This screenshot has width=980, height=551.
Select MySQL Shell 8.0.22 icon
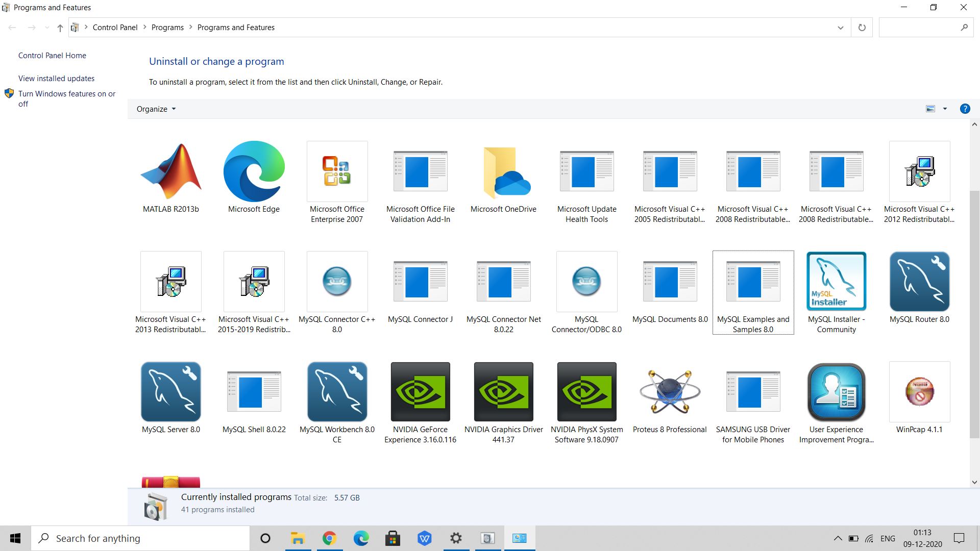(x=254, y=392)
